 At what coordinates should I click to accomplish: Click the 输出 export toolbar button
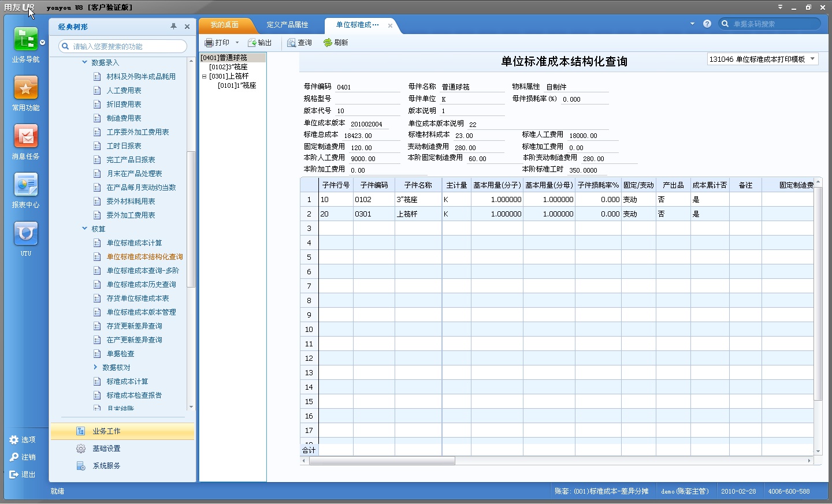[260, 43]
